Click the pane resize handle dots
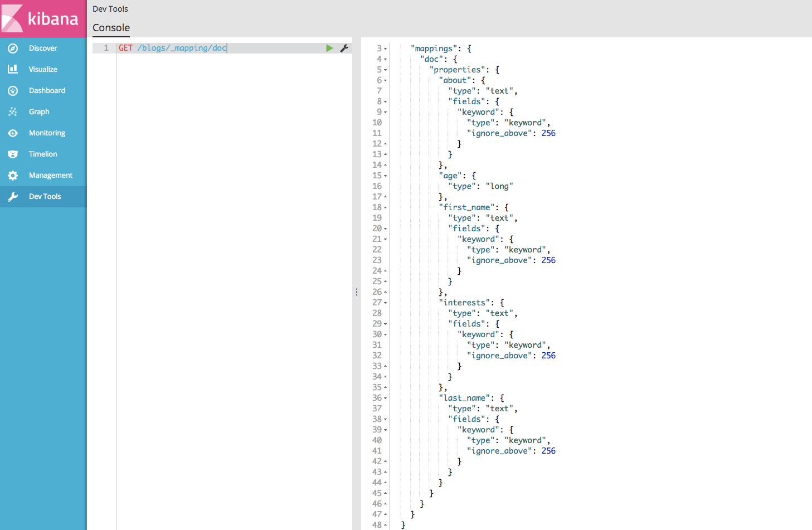Viewport: 812px width, 530px height. [x=357, y=292]
